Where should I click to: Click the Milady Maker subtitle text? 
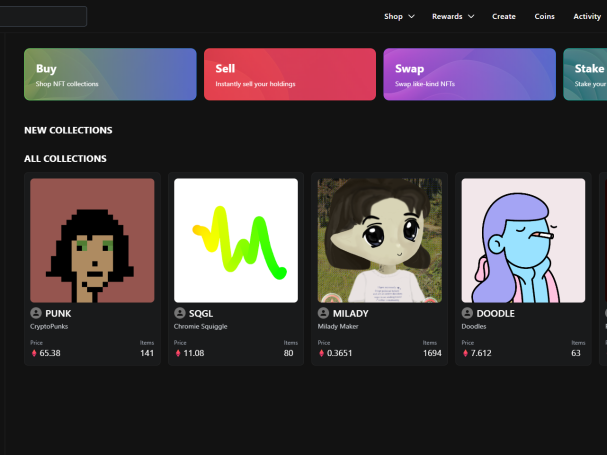(x=338, y=326)
